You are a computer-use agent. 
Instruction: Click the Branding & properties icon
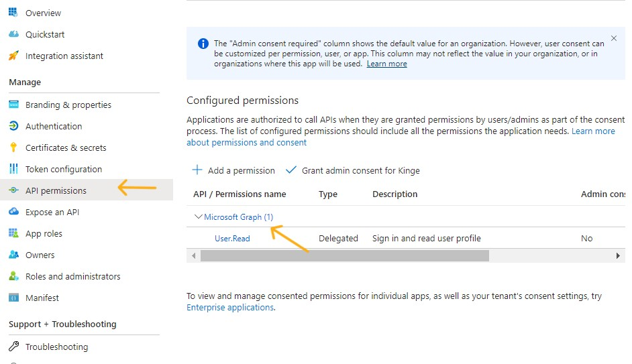click(13, 105)
